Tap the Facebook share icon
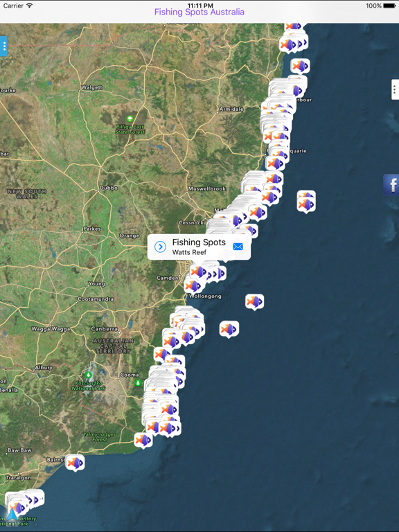The image size is (399, 532). click(391, 185)
